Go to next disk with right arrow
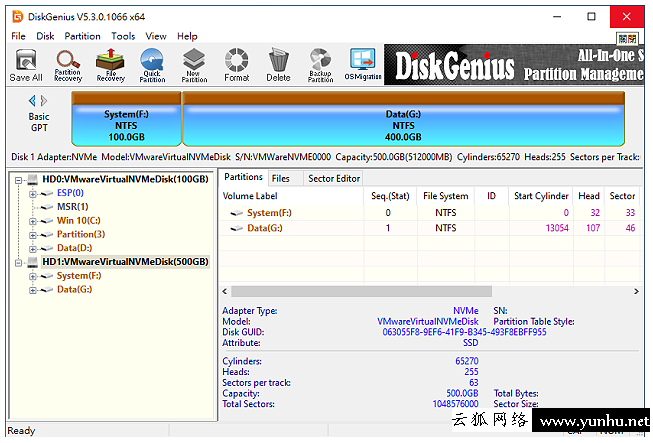The image size is (653, 443). click(44, 101)
